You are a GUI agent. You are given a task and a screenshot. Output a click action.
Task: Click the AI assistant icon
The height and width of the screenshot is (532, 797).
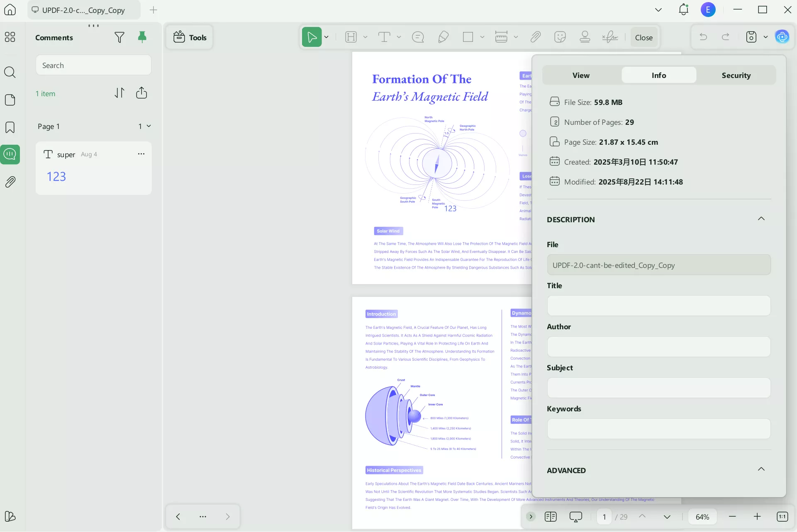tap(782, 36)
